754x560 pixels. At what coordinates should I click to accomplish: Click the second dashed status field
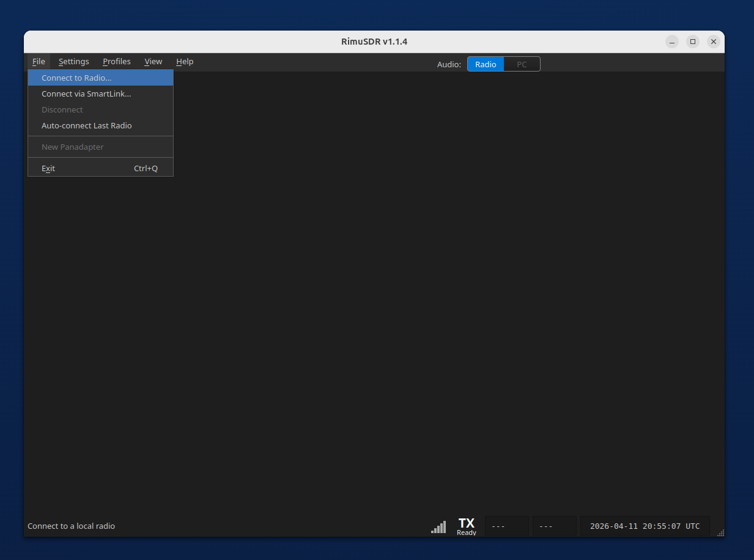point(554,525)
